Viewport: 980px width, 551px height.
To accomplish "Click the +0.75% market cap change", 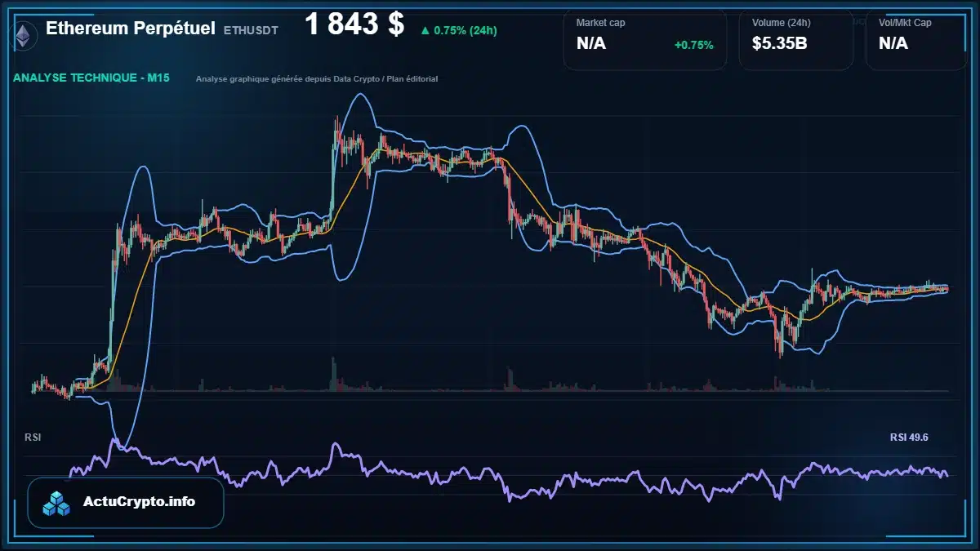I will 693,45.
